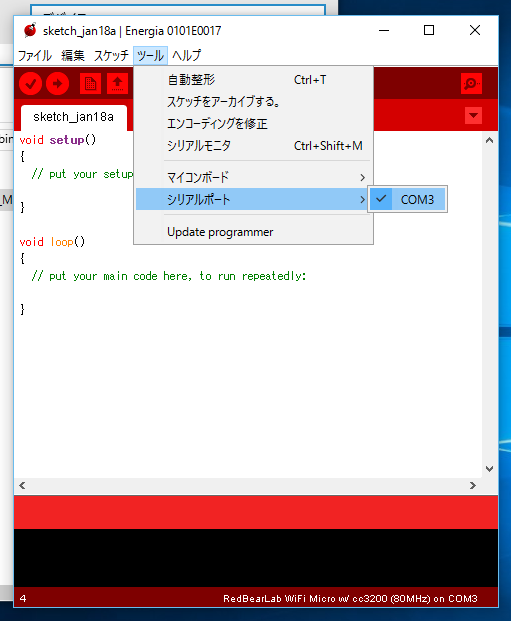Screen dimensions: 511x621
Task: Click the Energia app icon in title bar
Action: 30,30
